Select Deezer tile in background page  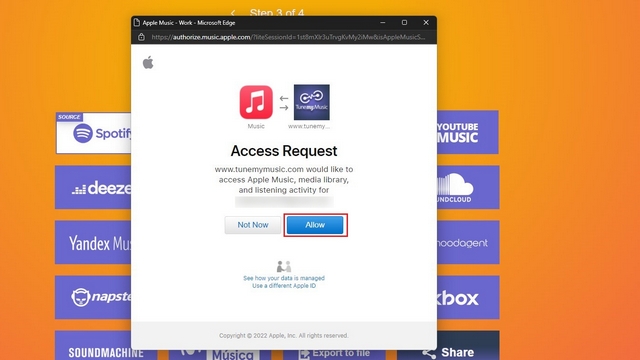point(93,187)
